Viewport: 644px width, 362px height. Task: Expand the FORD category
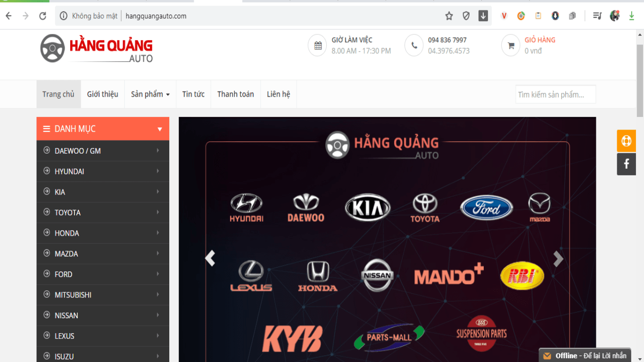[x=103, y=274]
